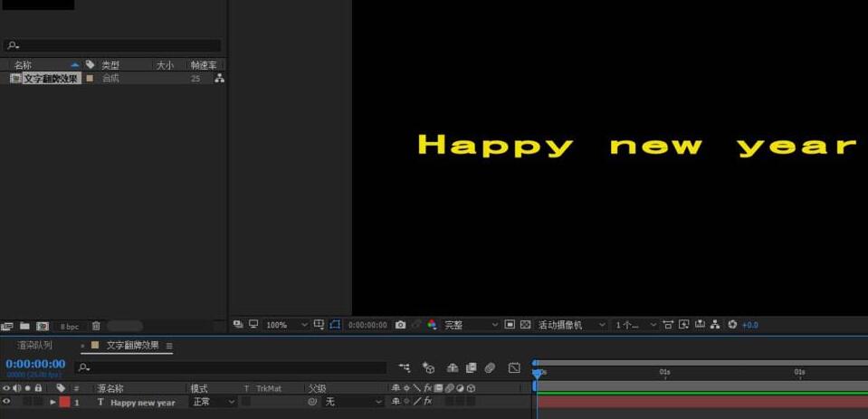
Task: Expand the Happy new year layer properties
Action: [x=53, y=403]
